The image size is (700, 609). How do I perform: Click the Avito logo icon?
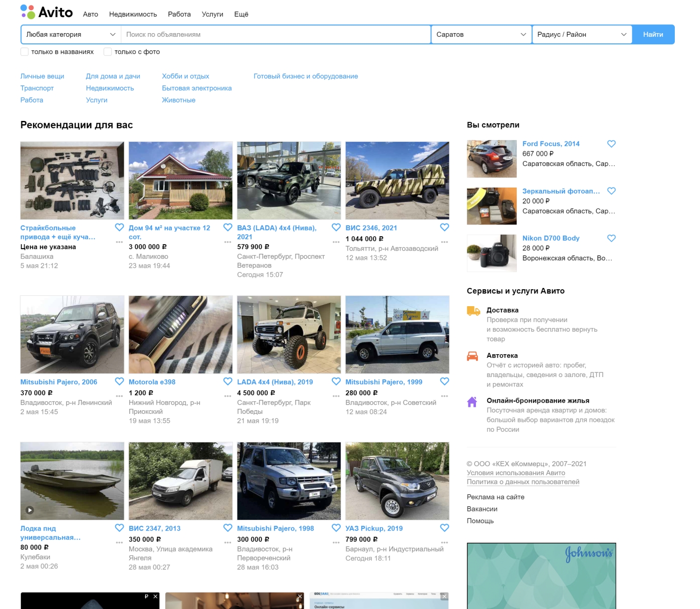click(28, 12)
